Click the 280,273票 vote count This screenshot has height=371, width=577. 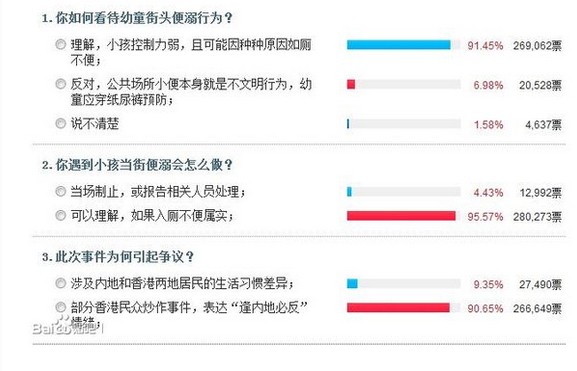click(x=537, y=217)
